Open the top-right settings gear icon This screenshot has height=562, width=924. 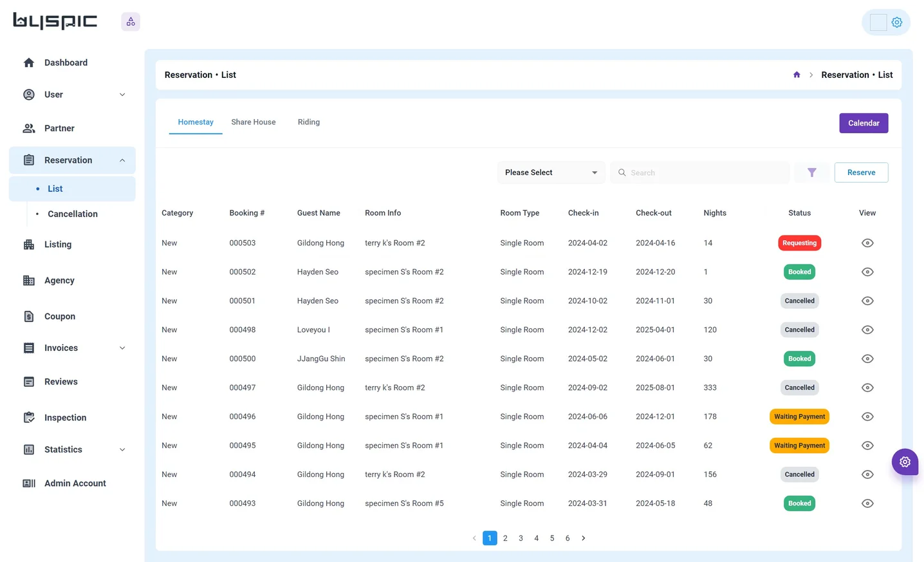[x=897, y=23]
